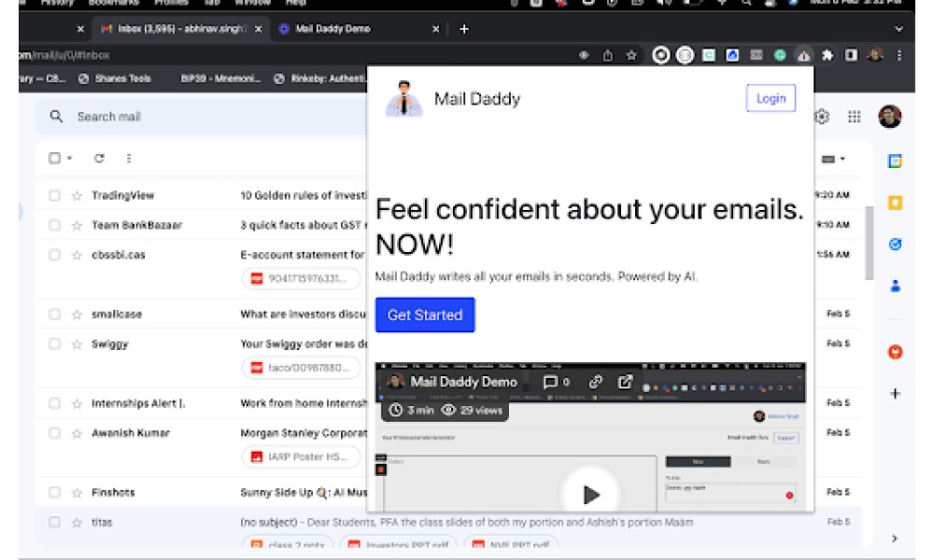
Task: Select the Swiggy email checkbox
Action: [54, 344]
